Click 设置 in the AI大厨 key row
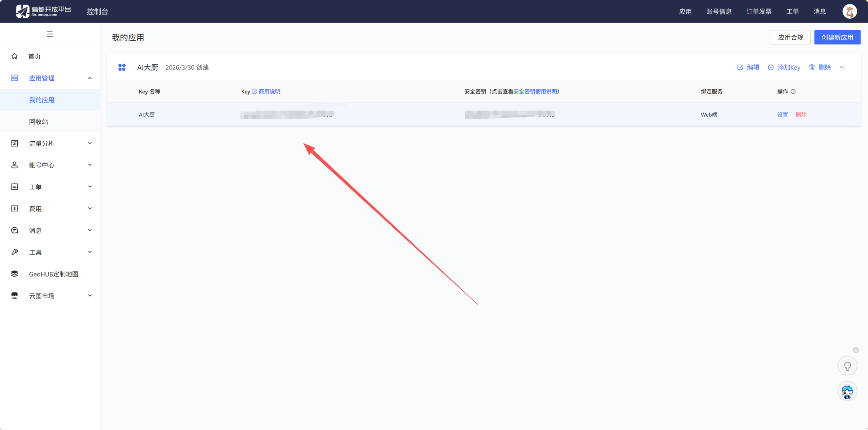 782,115
